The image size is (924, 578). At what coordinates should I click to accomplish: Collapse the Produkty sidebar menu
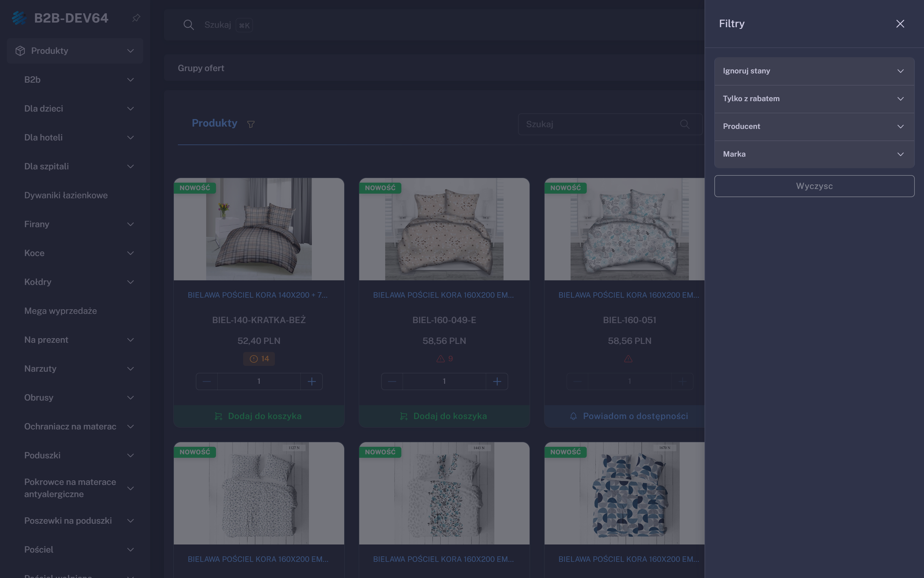coord(131,51)
